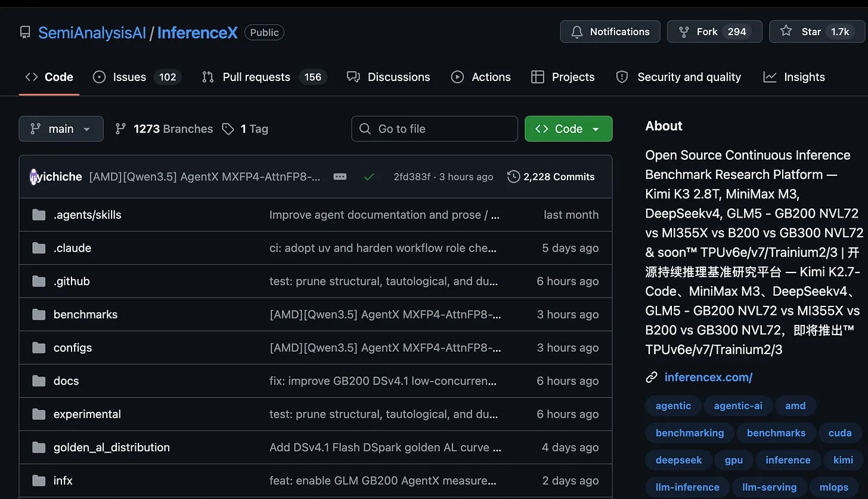Click folder icon of golden_al_distribution row
This screenshot has width=868, height=499.
tap(39, 447)
